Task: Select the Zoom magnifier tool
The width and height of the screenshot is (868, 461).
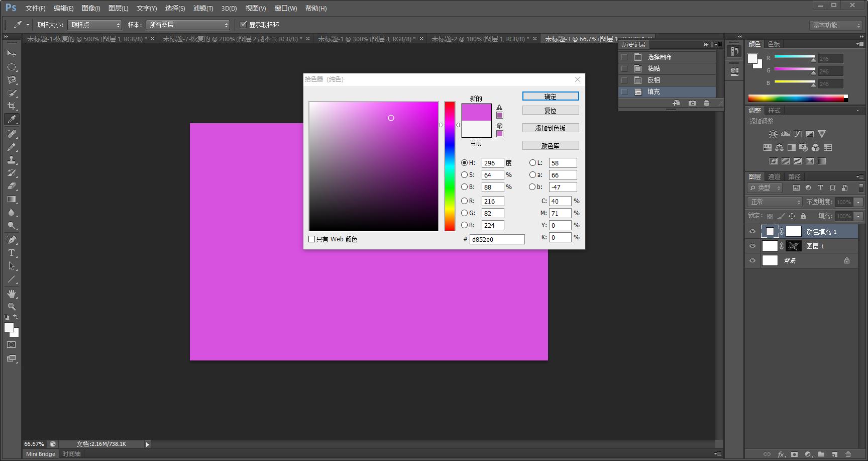Action: click(x=12, y=307)
